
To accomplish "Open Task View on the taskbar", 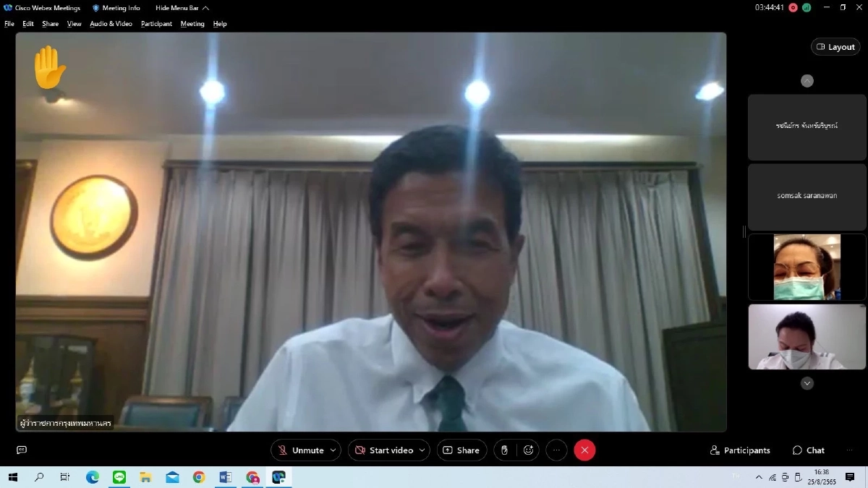I will 65,477.
